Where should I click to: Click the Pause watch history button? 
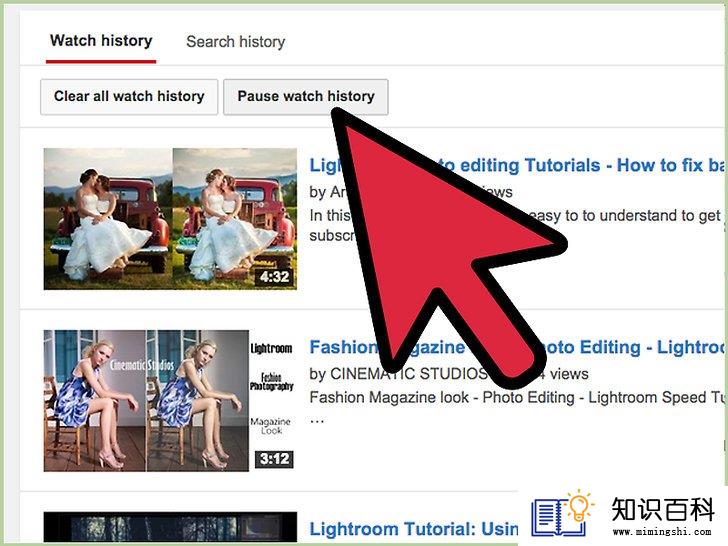pyautogui.click(x=306, y=97)
